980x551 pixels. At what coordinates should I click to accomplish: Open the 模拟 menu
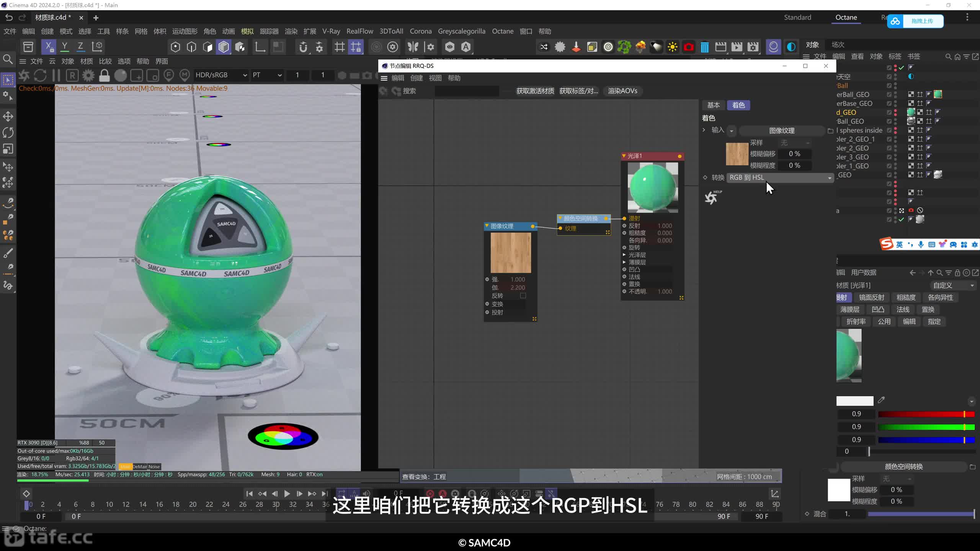click(x=247, y=31)
